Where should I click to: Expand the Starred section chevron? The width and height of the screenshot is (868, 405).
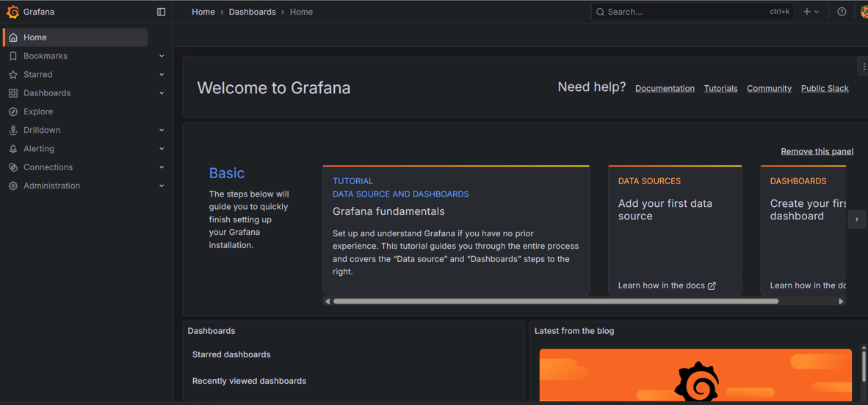coord(162,75)
